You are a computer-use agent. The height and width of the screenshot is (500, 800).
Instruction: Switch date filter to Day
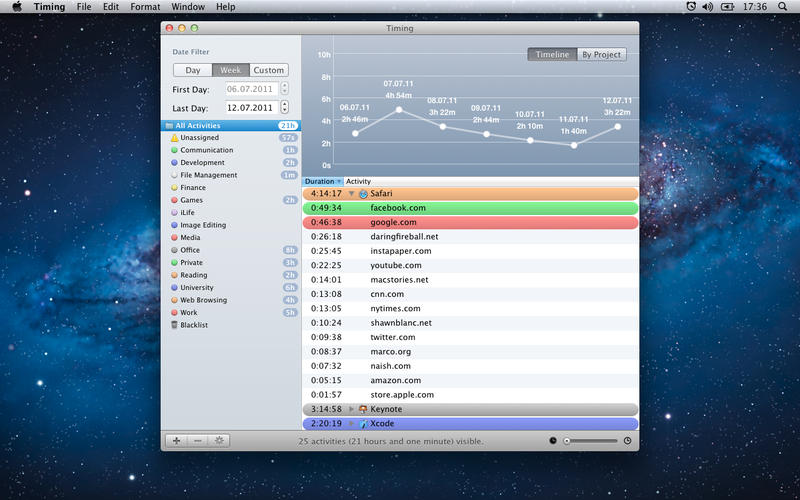(193, 70)
